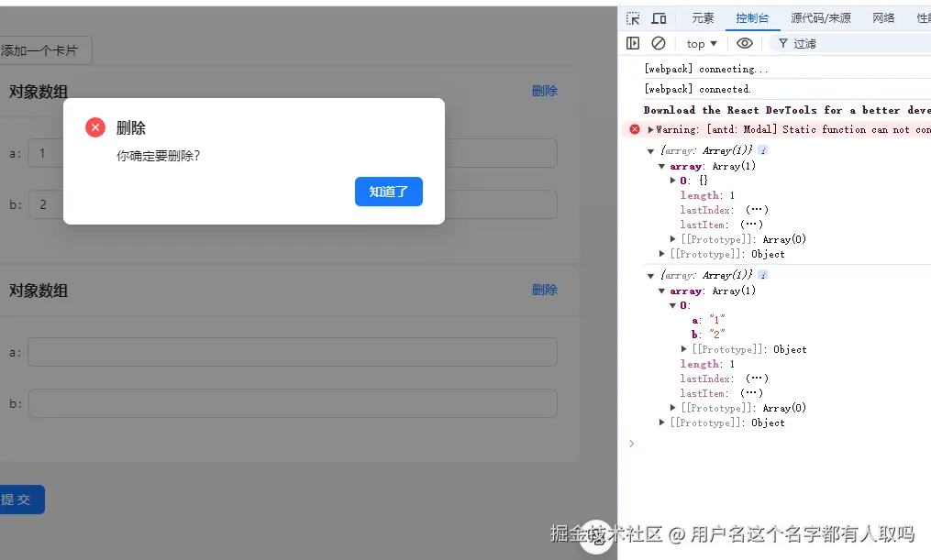Click input a in the second card
Screen dimensions: 931x560
click(x=293, y=352)
